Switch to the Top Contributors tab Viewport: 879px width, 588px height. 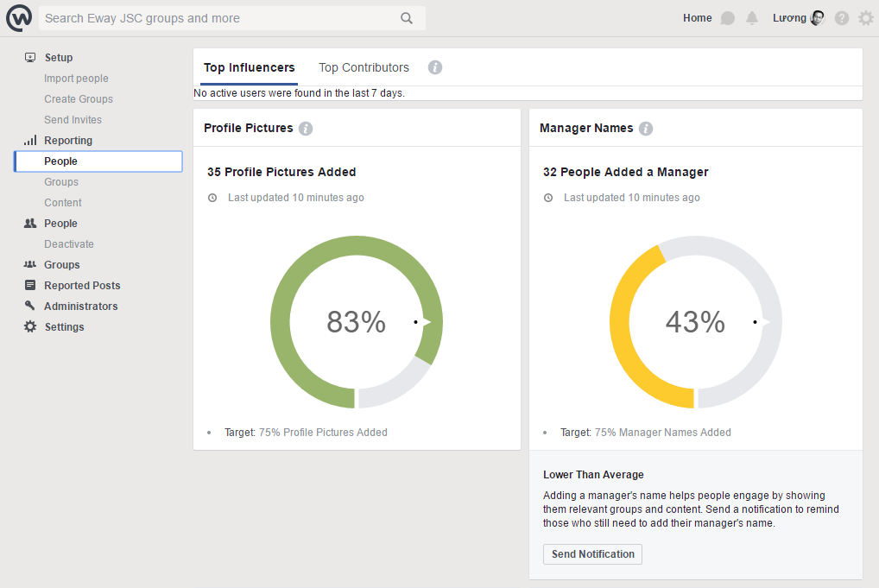[364, 68]
